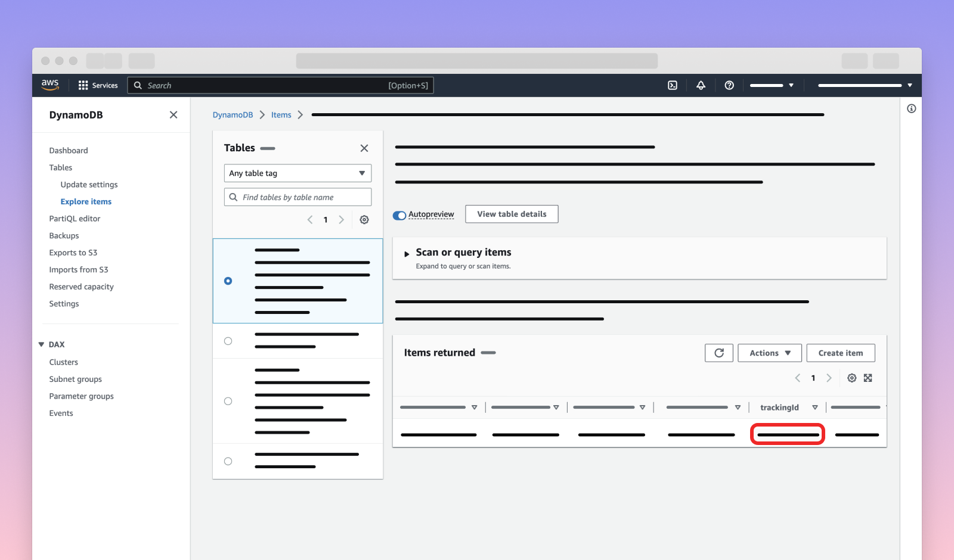Go to previous page of returned items

pos(798,378)
